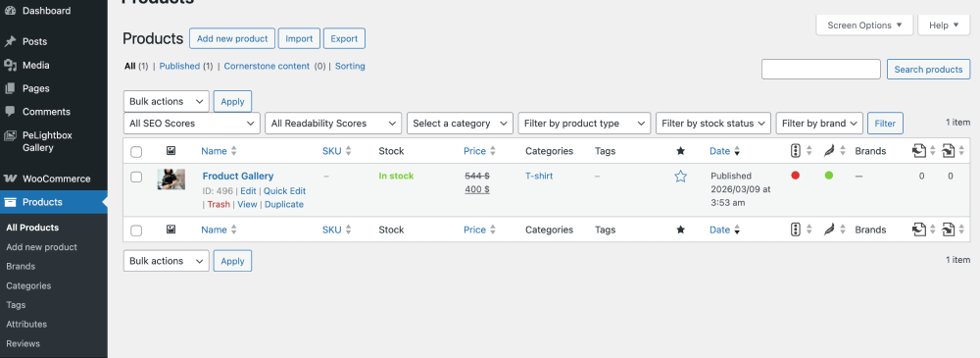980x358 pixels.
Task: Open the Filter by brand dropdown
Action: 819,124
